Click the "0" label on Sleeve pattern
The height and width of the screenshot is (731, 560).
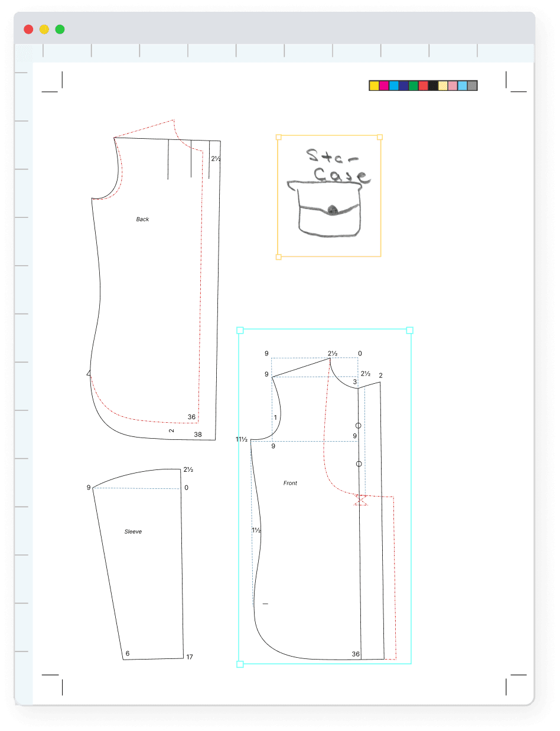pyautogui.click(x=187, y=487)
